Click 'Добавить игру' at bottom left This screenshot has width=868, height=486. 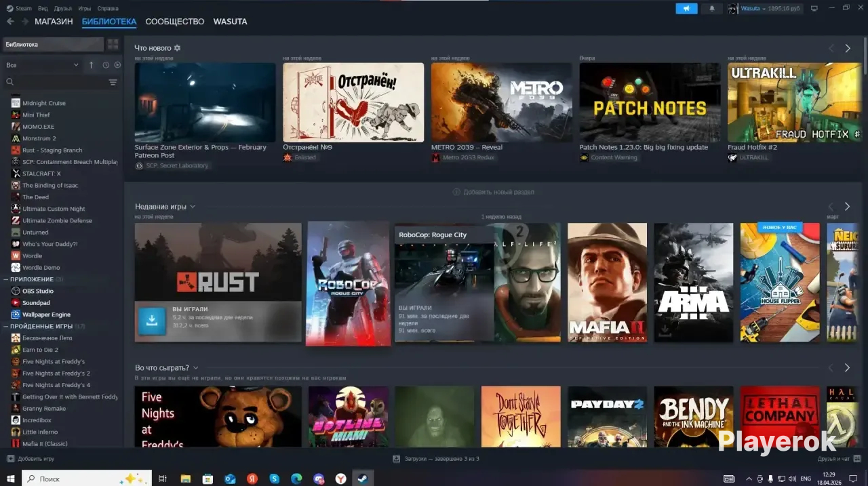(x=31, y=459)
